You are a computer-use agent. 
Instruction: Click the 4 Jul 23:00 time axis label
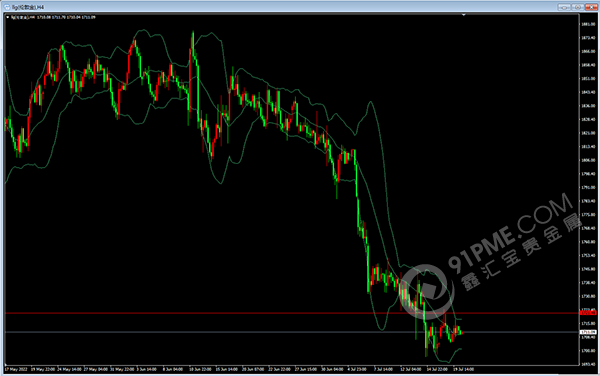[357, 369]
